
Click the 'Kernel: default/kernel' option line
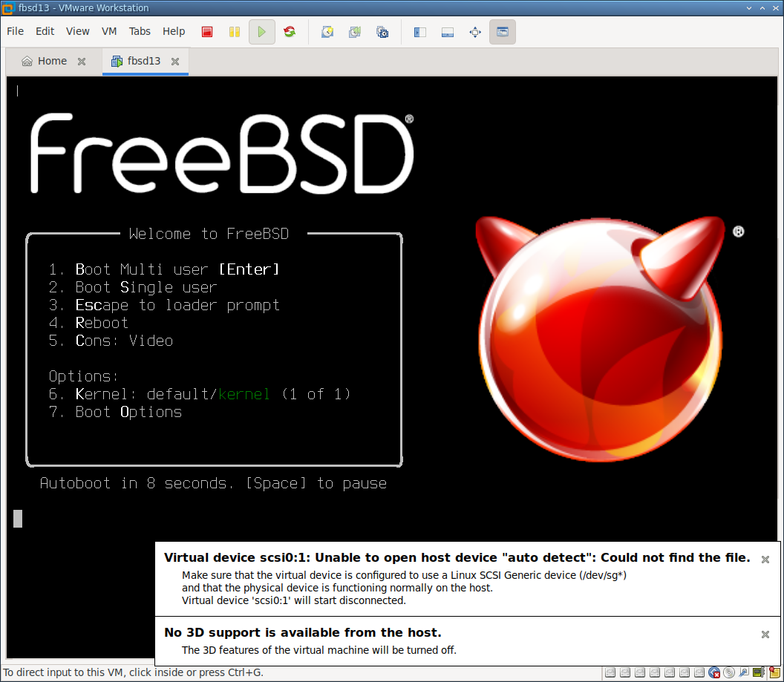200,394
